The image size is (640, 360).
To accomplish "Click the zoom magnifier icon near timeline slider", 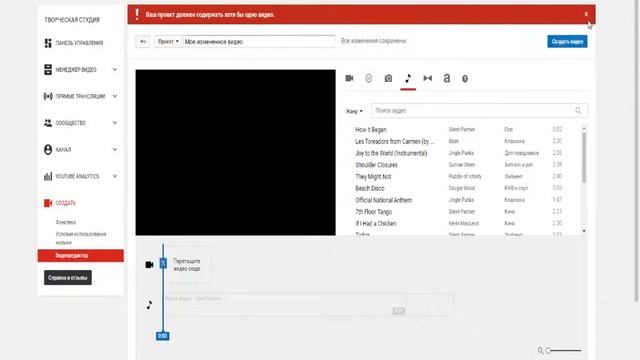I will click(540, 350).
